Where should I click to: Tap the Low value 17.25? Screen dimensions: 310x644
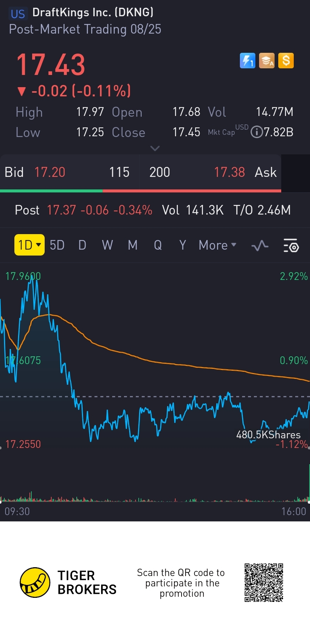tap(90, 132)
